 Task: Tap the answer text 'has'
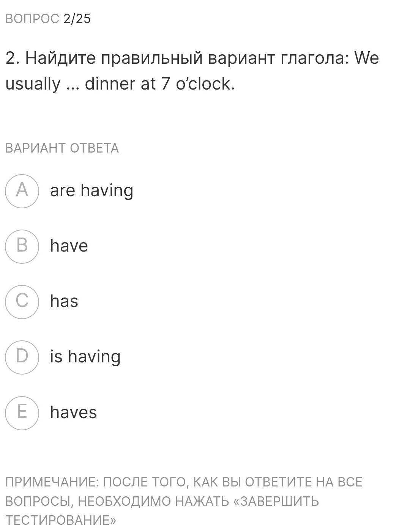[x=64, y=301]
